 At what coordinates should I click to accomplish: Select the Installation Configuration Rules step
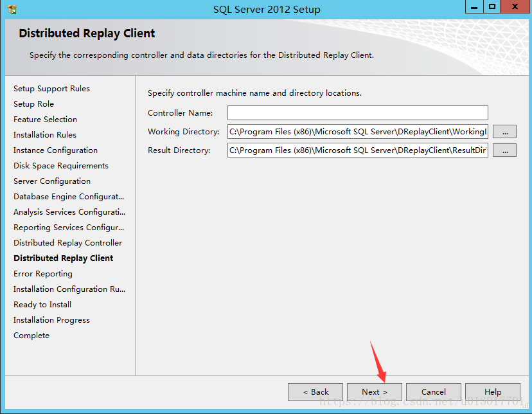pos(69,289)
